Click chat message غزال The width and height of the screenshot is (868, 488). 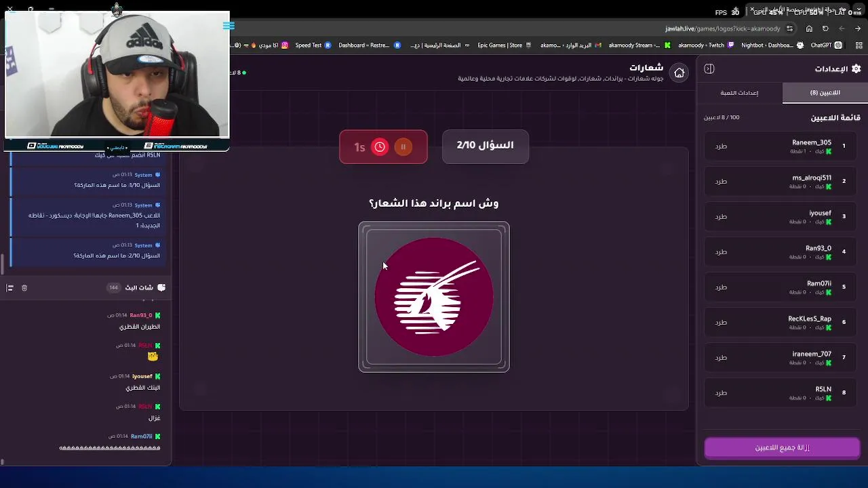click(x=154, y=418)
